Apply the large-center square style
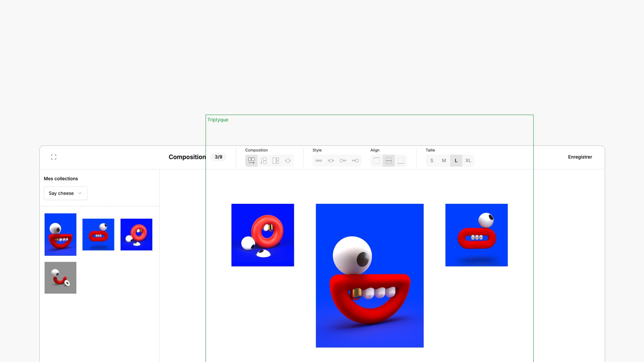The height and width of the screenshot is (362, 644). [x=331, y=161]
